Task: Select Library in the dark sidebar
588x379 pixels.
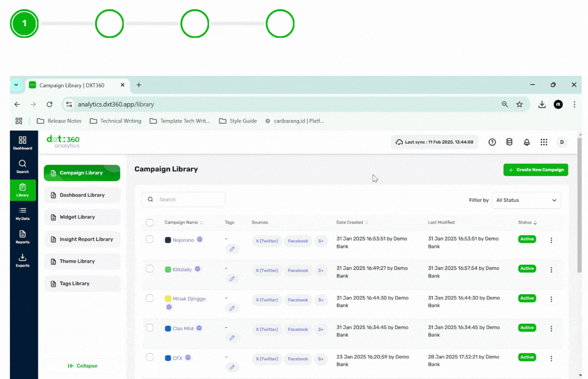Action: tap(23, 190)
